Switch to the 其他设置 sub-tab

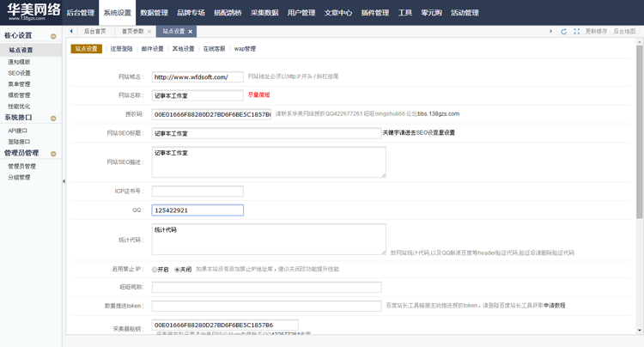tap(183, 49)
